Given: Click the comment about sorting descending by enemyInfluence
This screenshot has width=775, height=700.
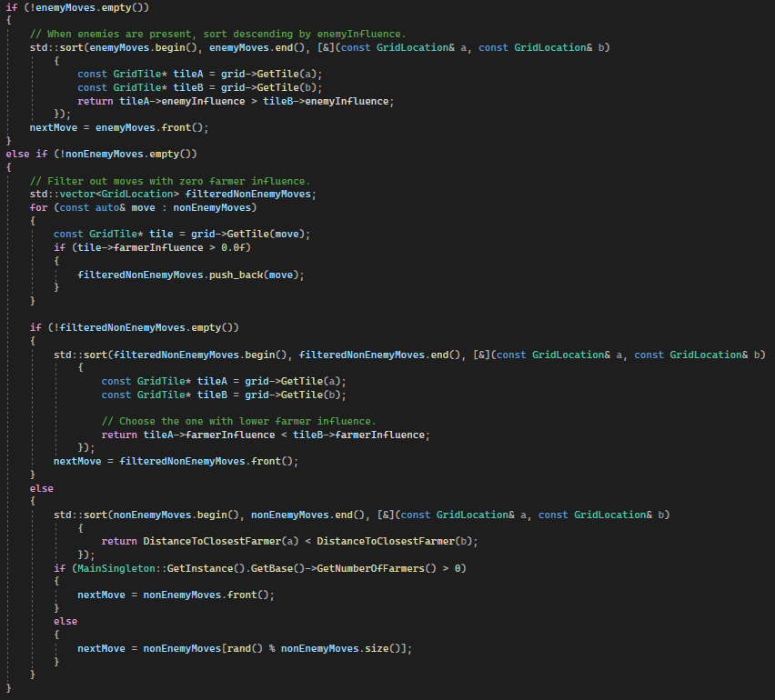Looking at the screenshot, I should point(217,34).
